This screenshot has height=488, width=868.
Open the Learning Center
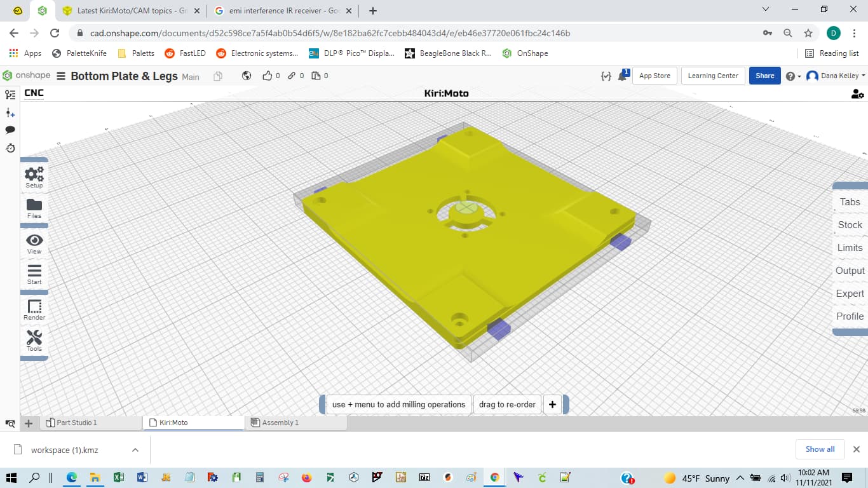pos(712,76)
